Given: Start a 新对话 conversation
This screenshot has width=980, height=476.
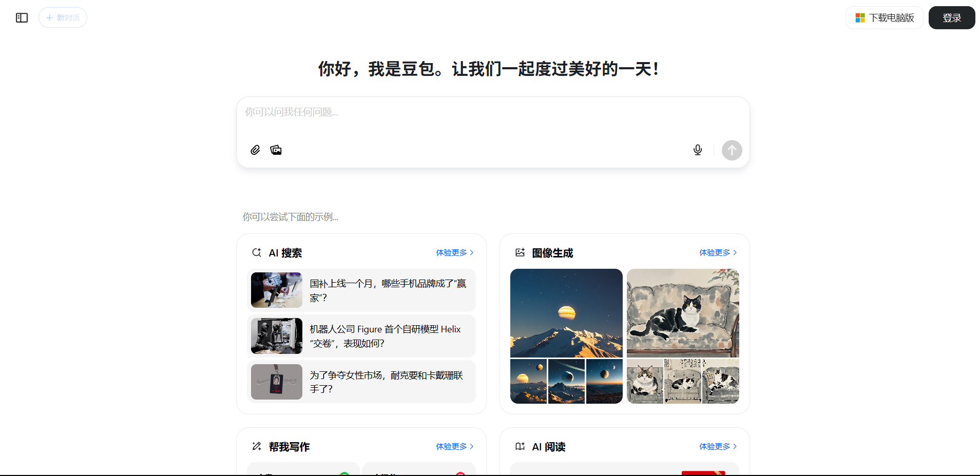Looking at the screenshot, I should pos(63,17).
